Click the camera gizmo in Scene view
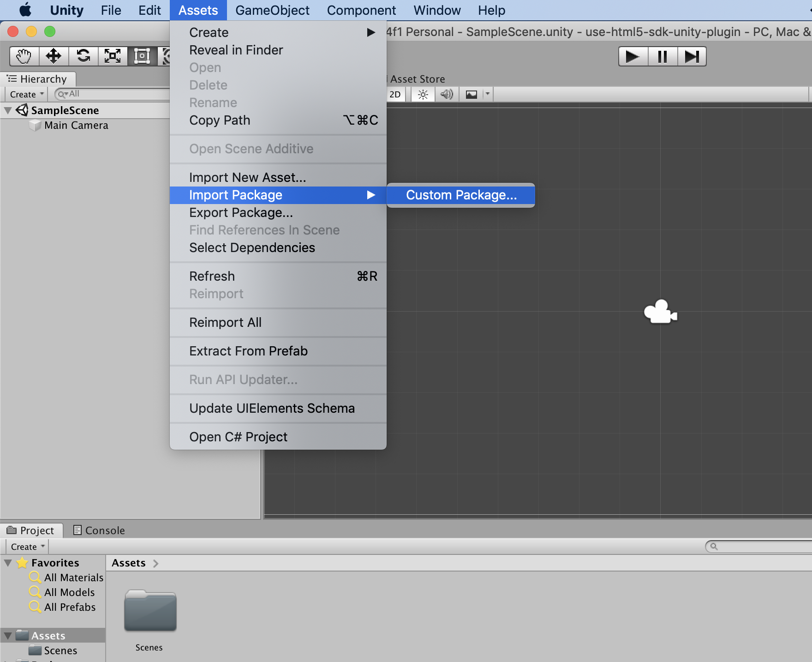The width and height of the screenshot is (812, 662). [x=661, y=312]
